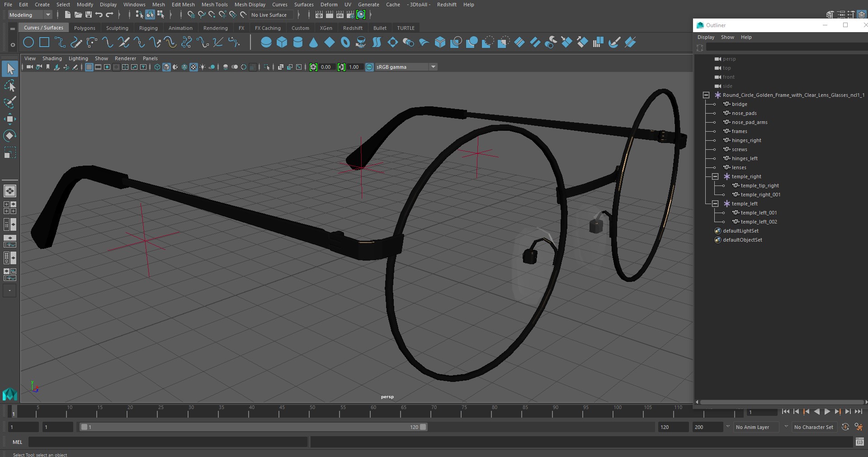Open the shelf options menu gear

pos(13,44)
